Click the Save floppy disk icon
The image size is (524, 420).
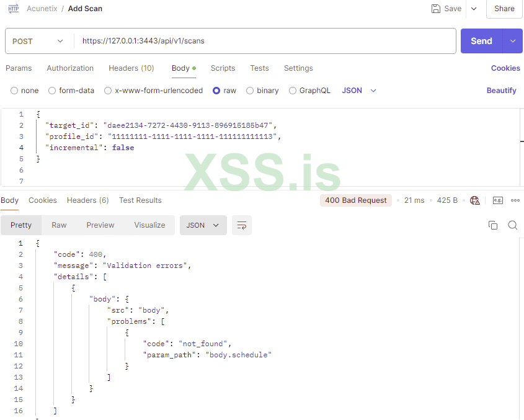[436, 9]
